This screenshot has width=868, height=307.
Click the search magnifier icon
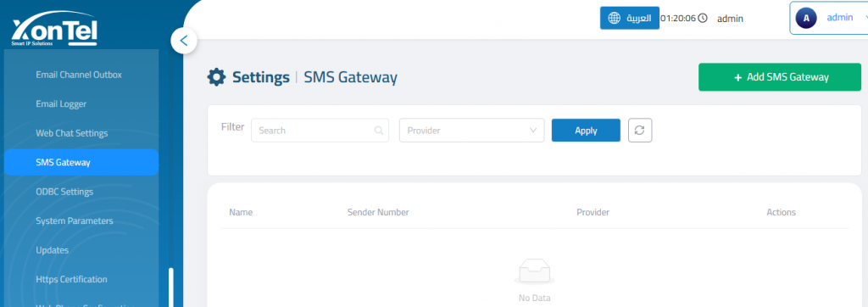[379, 131]
